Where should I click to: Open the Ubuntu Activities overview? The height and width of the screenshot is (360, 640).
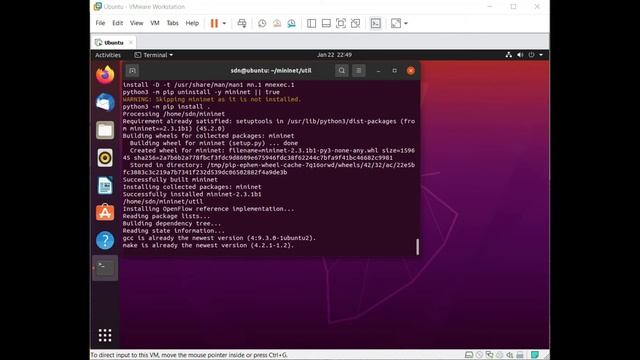click(x=108, y=55)
